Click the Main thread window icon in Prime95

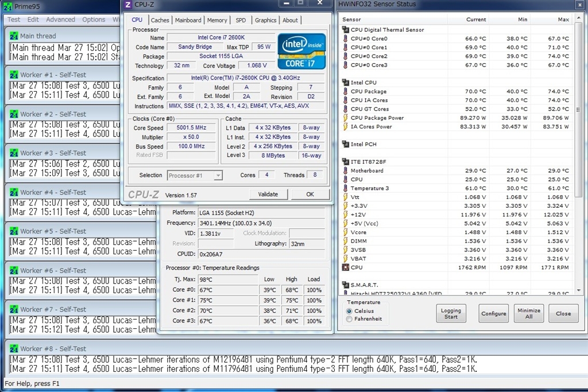coord(14,36)
